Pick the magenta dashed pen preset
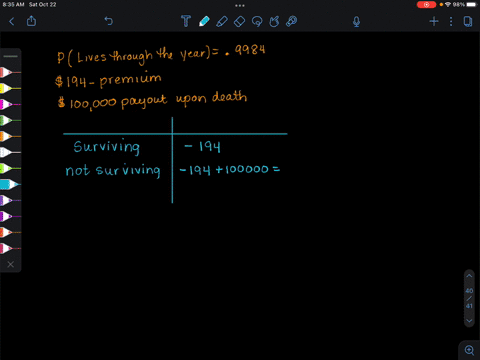This screenshot has height=360, width=480. (x=10, y=104)
